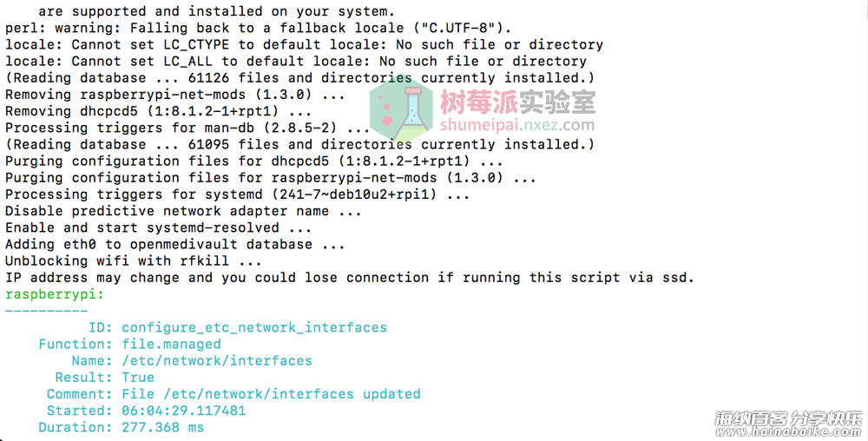Image resolution: width=868 pixels, height=441 pixels.
Task: Select the Started timestamp 06:04:29.117481
Action: point(184,411)
